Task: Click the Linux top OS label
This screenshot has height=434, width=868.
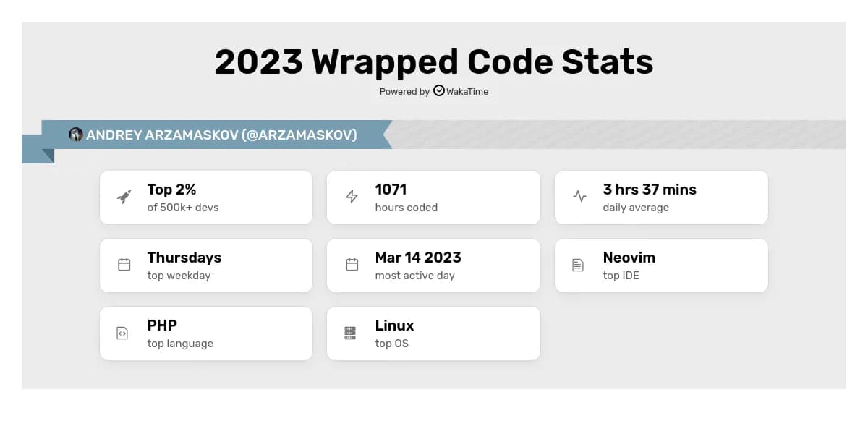Action: click(394, 333)
